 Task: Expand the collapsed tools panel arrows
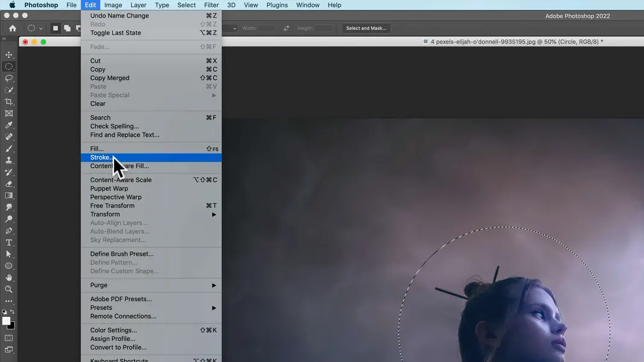[x=4, y=39]
